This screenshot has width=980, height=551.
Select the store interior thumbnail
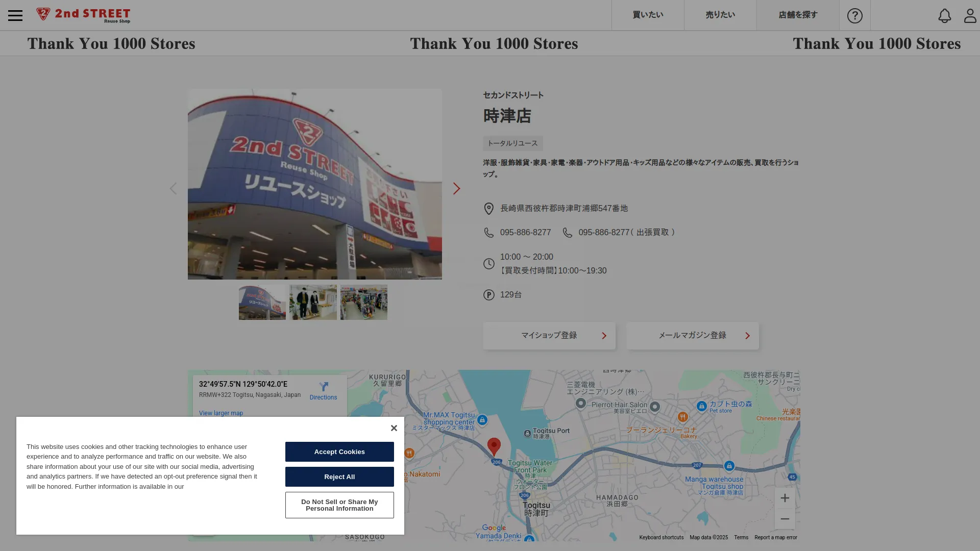[x=364, y=302]
